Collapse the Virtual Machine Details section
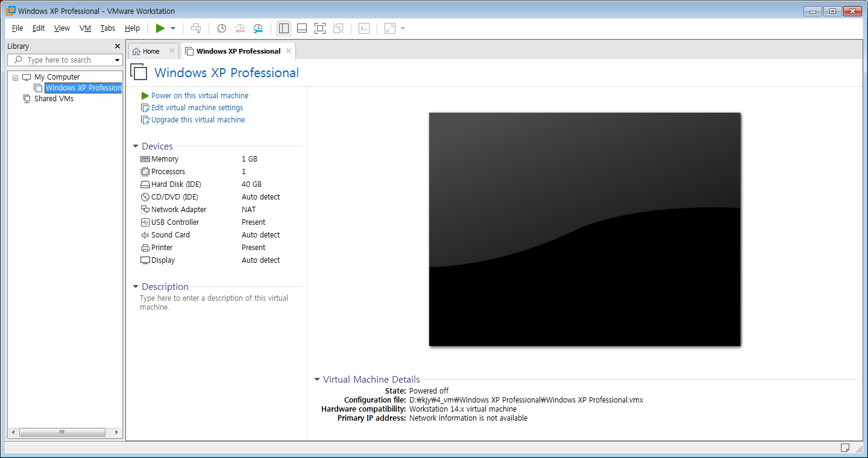The image size is (868, 458). 317,380
